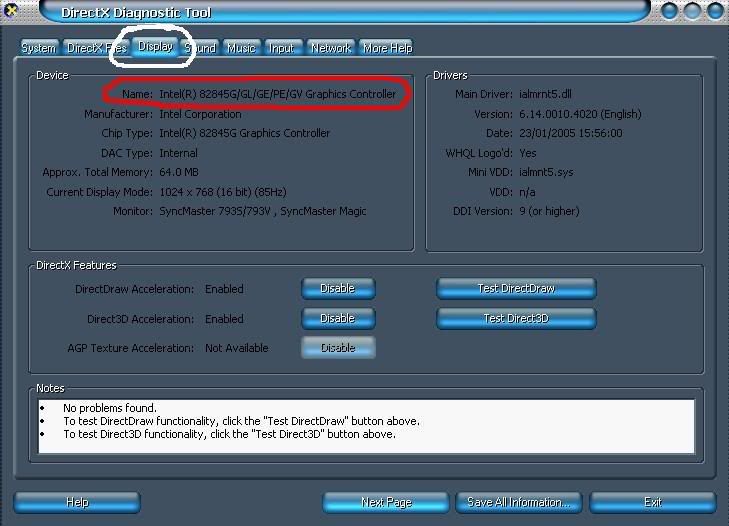Select the Display tab

(x=155, y=47)
